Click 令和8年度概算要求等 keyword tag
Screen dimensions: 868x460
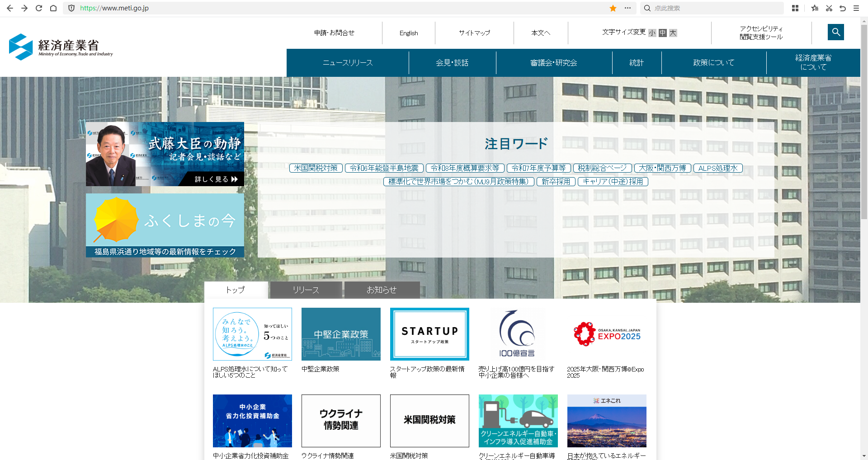pyautogui.click(x=465, y=168)
